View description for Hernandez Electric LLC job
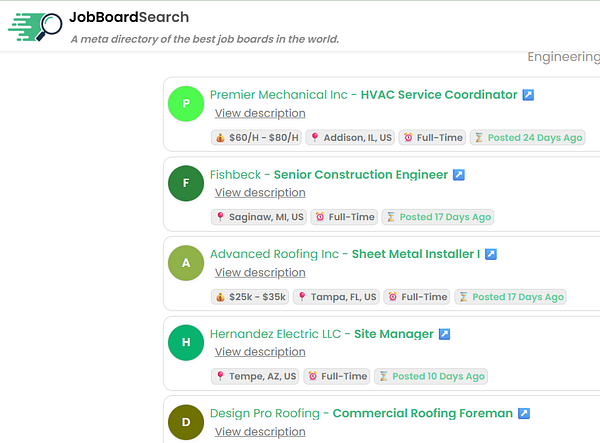600x443 pixels. 260,352
